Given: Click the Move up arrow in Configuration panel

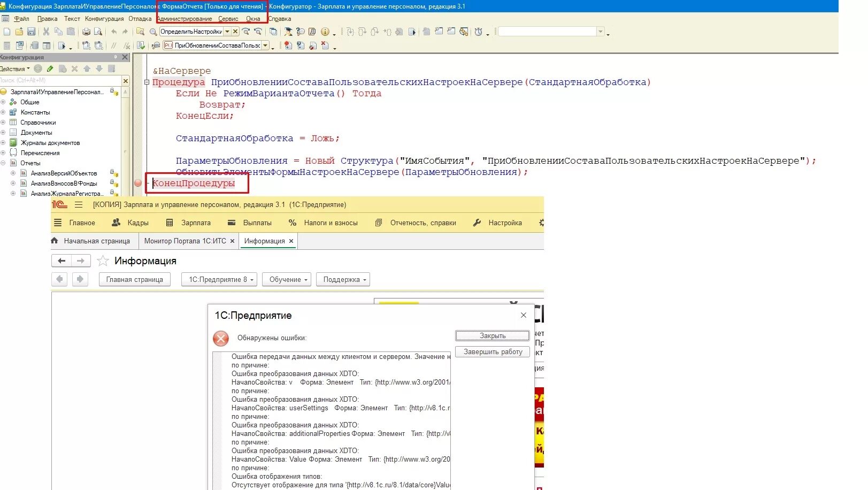Looking at the screenshot, I should point(87,68).
